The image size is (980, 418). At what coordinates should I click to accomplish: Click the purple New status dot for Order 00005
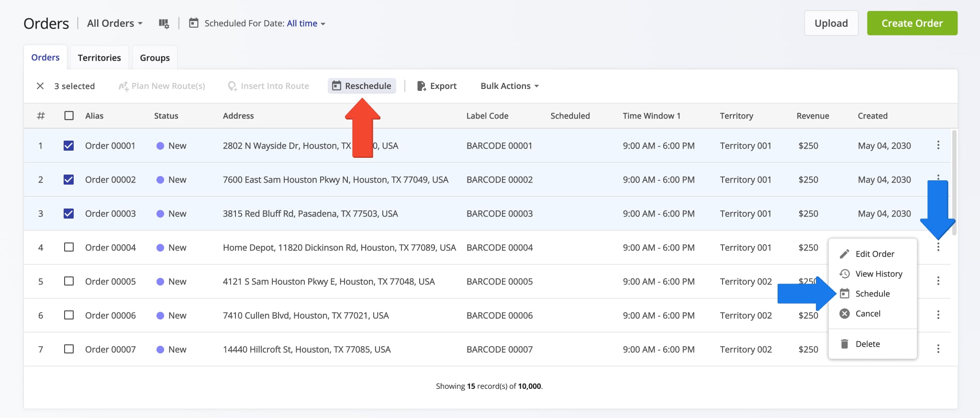pos(160,282)
